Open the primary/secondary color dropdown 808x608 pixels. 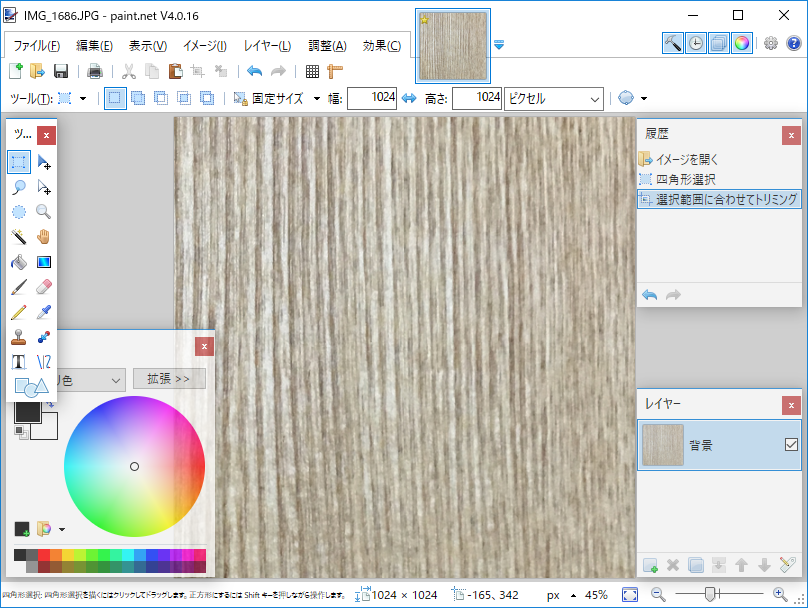point(90,380)
